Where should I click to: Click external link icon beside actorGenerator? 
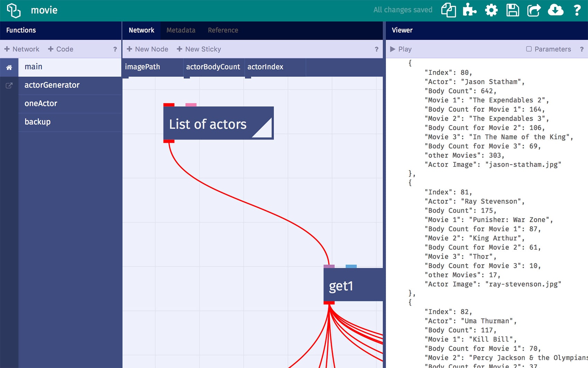9,86
